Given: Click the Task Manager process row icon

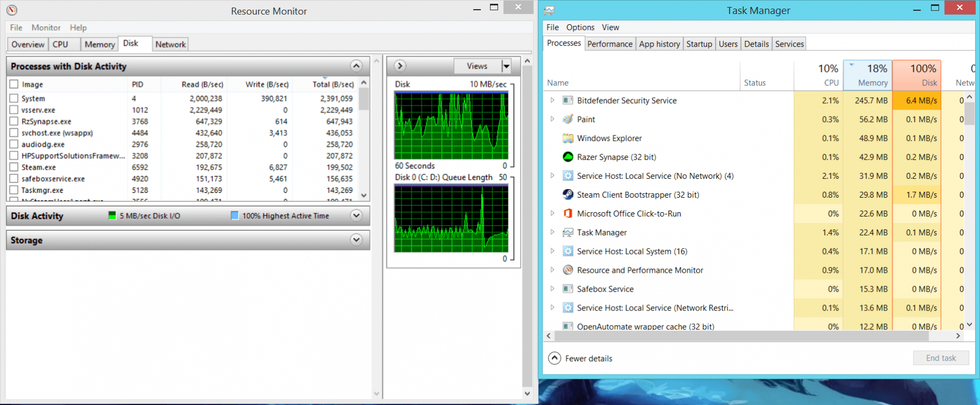Looking at the screenshot, I should tap(568, 233).
